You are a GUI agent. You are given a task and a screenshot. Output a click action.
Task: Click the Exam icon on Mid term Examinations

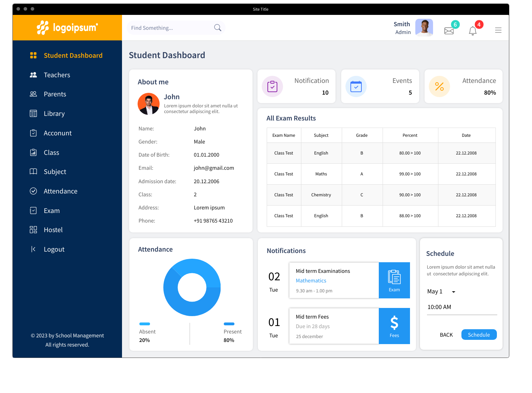tap(394, 280)
